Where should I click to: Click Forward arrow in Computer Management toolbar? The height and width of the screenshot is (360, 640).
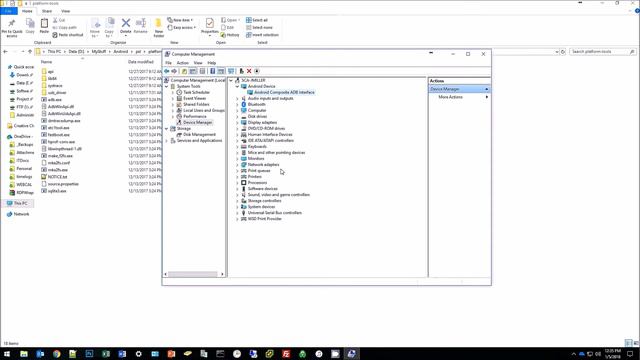point(174,71)
